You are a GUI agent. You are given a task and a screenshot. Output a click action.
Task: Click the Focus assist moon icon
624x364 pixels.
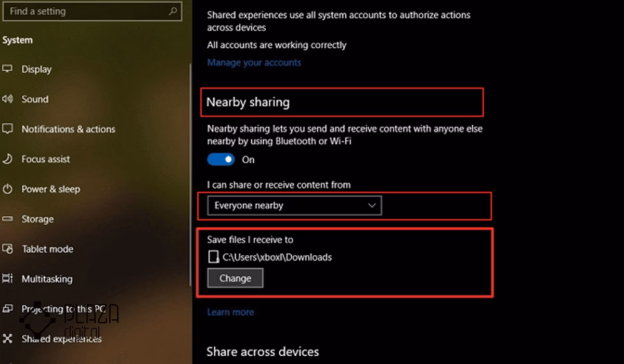click(7, 159)
